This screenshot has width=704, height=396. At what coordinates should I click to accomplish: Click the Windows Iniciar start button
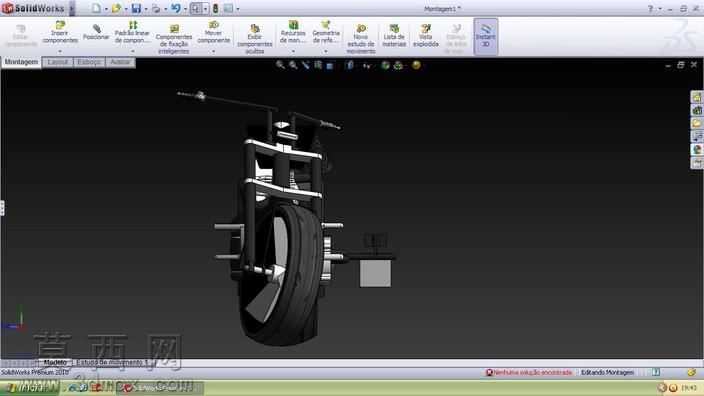pyautogui.click(x=30, y=387)
